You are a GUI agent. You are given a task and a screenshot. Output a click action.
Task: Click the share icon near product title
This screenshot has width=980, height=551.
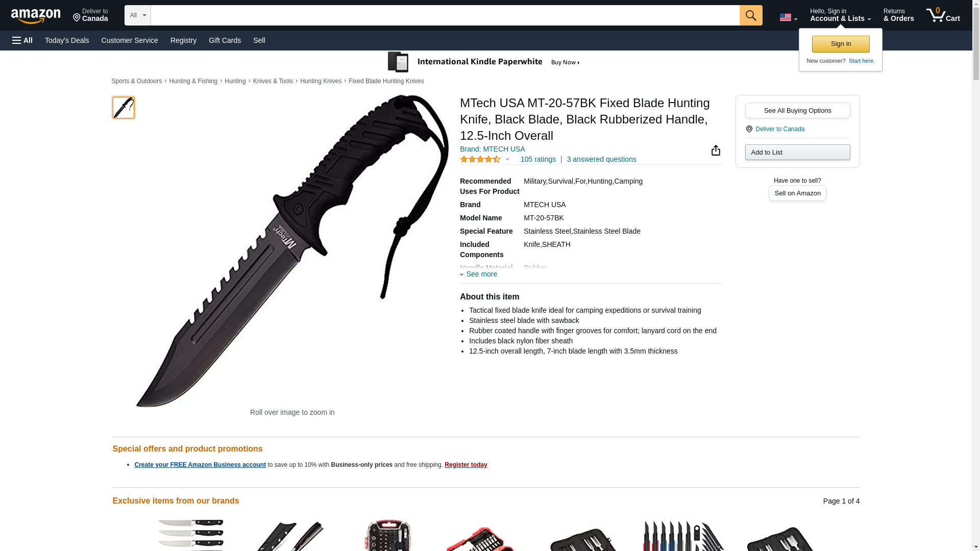716,150
